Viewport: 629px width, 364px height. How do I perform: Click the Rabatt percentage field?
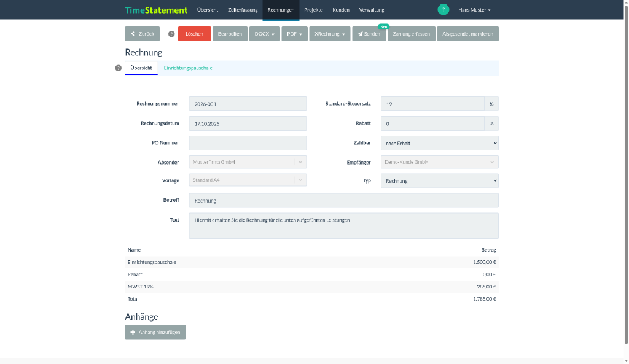(432, 123)
